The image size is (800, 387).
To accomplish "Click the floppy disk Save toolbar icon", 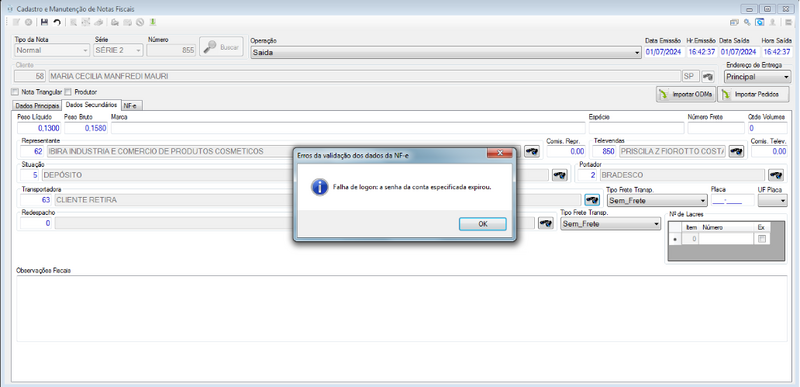I will pyautogui.click(x=44, y=22).
